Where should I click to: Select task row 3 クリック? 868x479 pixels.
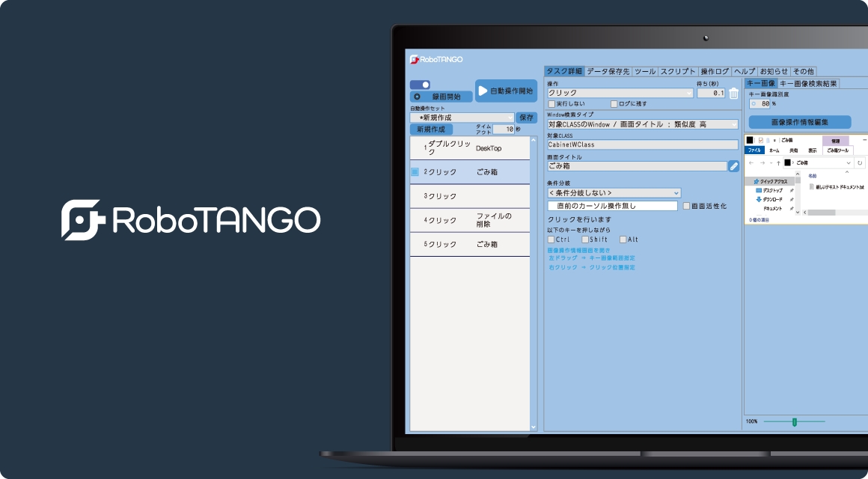[x=470, y=196]
